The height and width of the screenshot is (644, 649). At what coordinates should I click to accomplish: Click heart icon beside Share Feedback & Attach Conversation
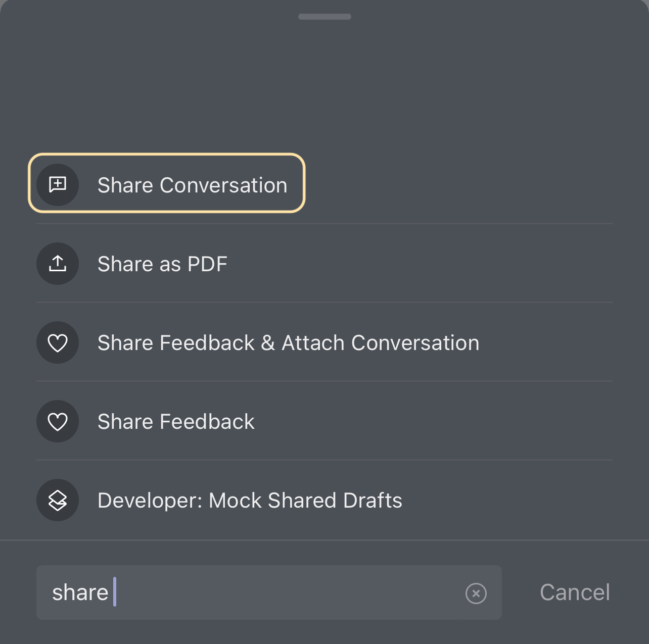[x=58, y=342]
